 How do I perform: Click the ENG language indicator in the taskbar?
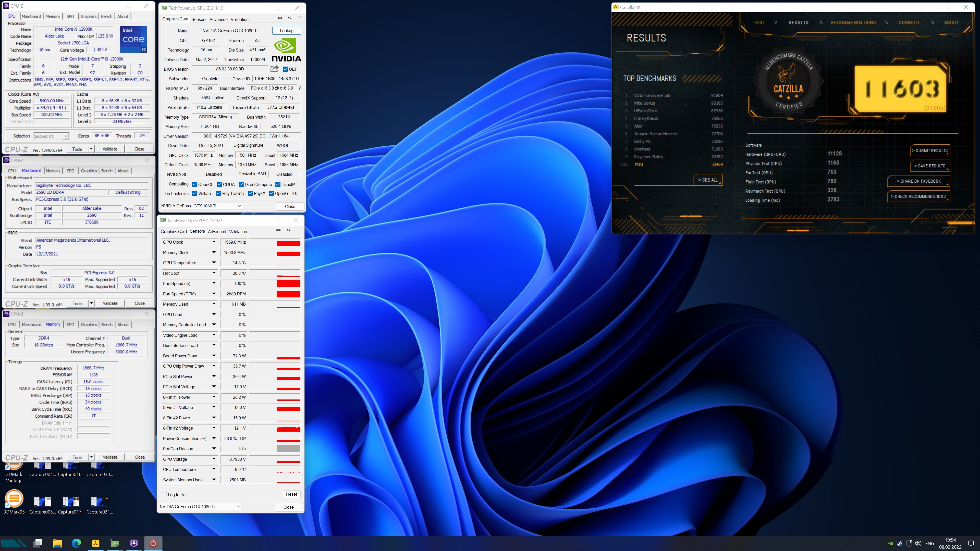(929, 543)
